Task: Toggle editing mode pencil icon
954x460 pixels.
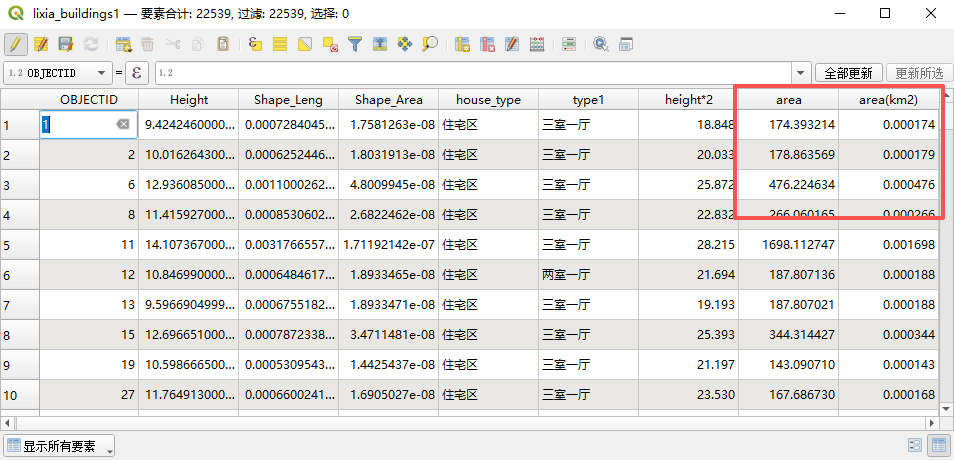Action: tap(16, 44)
